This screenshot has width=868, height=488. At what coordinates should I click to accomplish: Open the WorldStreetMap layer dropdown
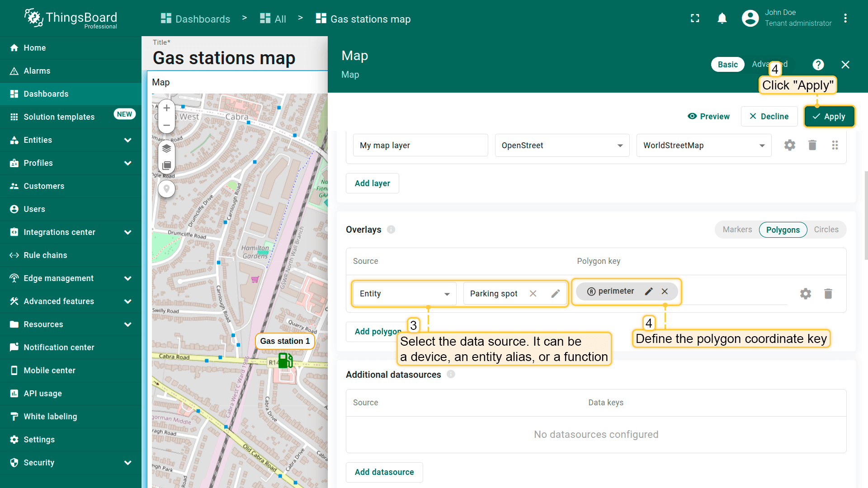tap(703, 145)
